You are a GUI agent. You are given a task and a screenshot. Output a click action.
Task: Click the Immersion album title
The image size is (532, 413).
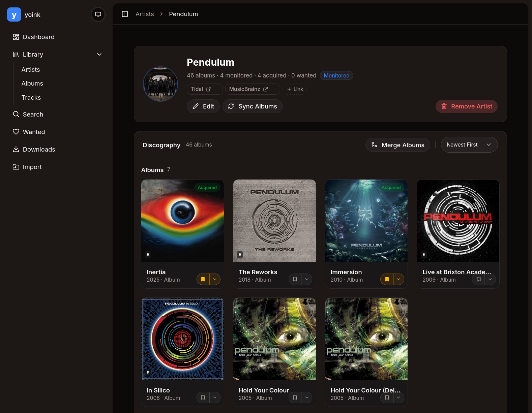(x=346, y=272)
